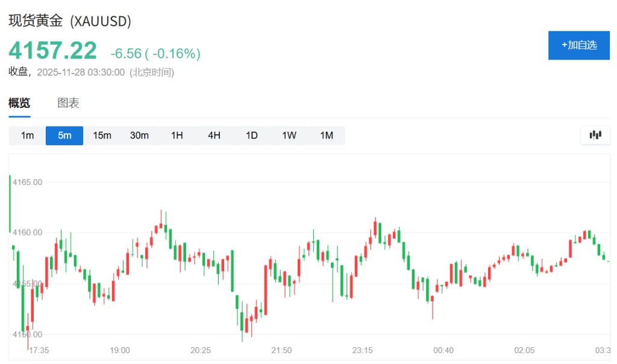Select the 1m timeframe
This screenshot has width=617, height=364.
[27, 136]
